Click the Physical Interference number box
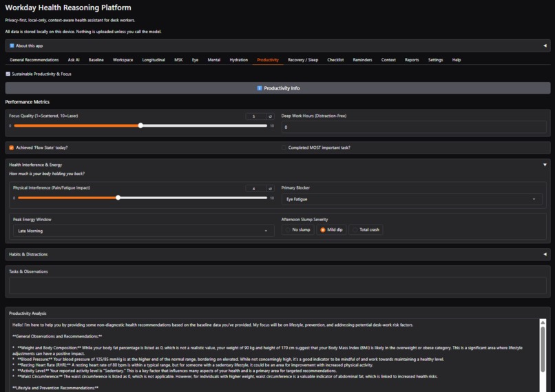This screenshot has width=555, height=392. pyautogui.click(x=255, y=188)
